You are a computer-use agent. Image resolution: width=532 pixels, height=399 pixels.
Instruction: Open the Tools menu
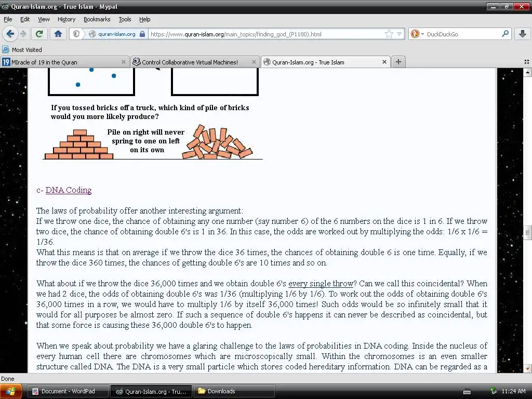click(x=125, y=19)
